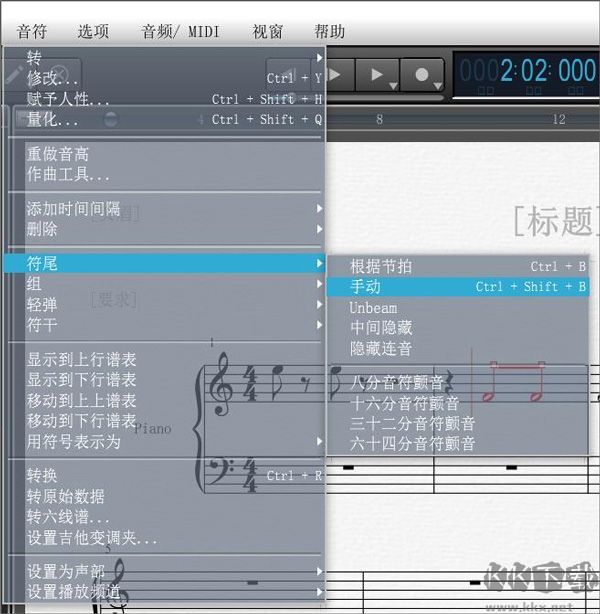Select 三十二分音符颤音 option
The width and height of the screenshot is (600, 614).
point(458,423)
